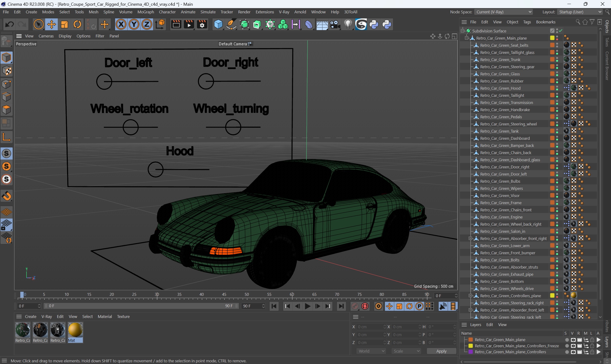This screenshot has width=611, height=364.
Task: Toggle Retro_Car_Green_Main_plane_Controllers layer eye icon
Action: (x=573, y=352)
